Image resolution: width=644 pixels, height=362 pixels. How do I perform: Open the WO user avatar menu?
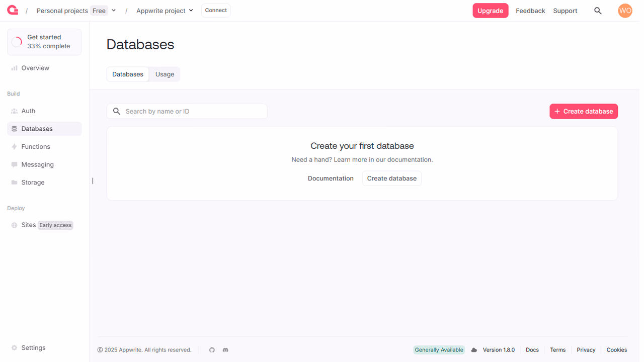click(625, 11)
